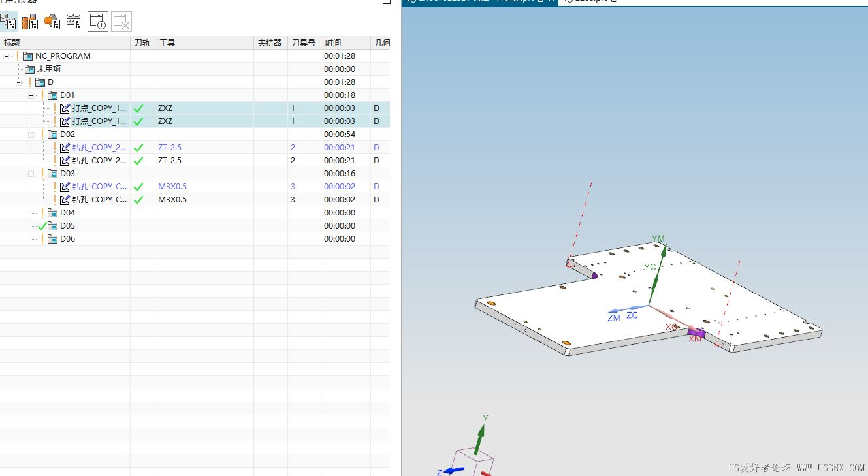Click toolpath checkmark in blue ZT-2.5 row
Image resolution: width=868 pixels, height=476 pixels.
click(138, 148)
